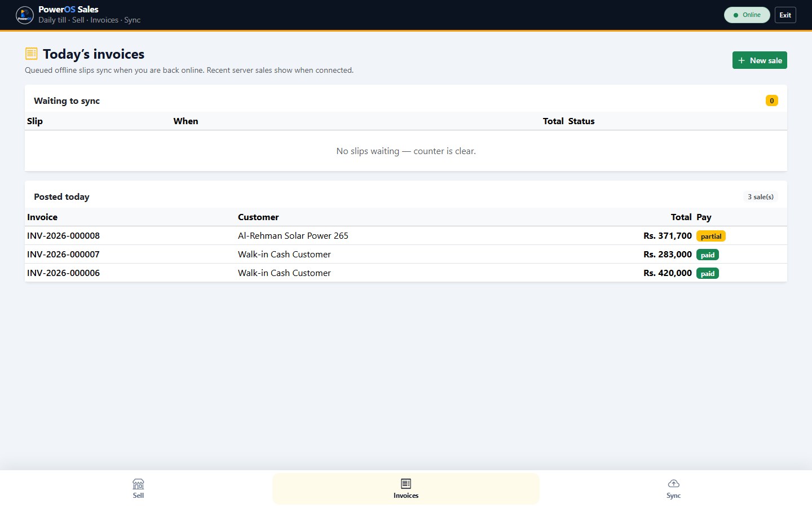Click total Rs. 283,000
The width and height of the screenshot is (812, 508).
tap(668, 255)
